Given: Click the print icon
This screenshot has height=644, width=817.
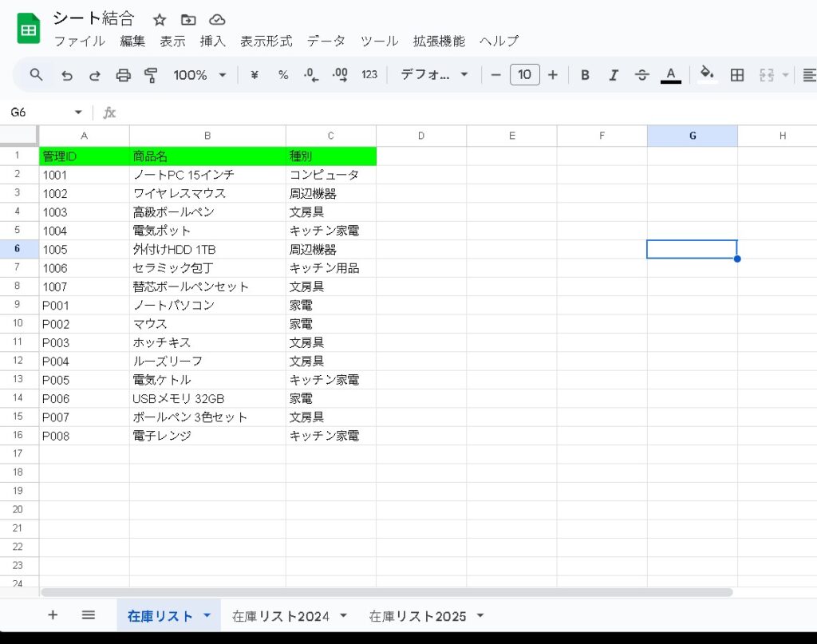Looking at the screenshot, I should click(123, 75).
